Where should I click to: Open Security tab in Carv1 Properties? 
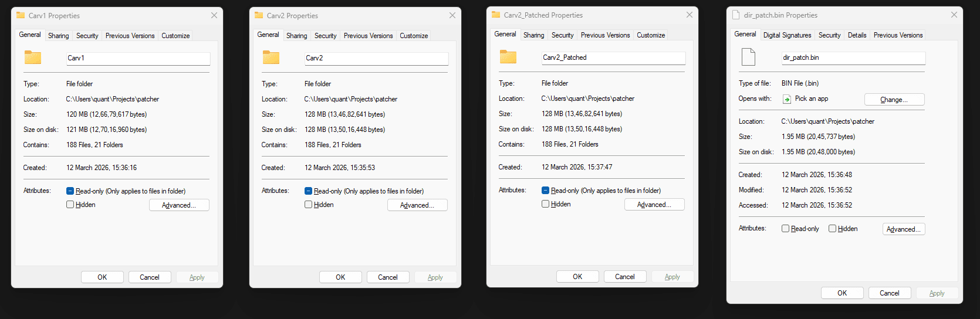click(x=87, y=36)
